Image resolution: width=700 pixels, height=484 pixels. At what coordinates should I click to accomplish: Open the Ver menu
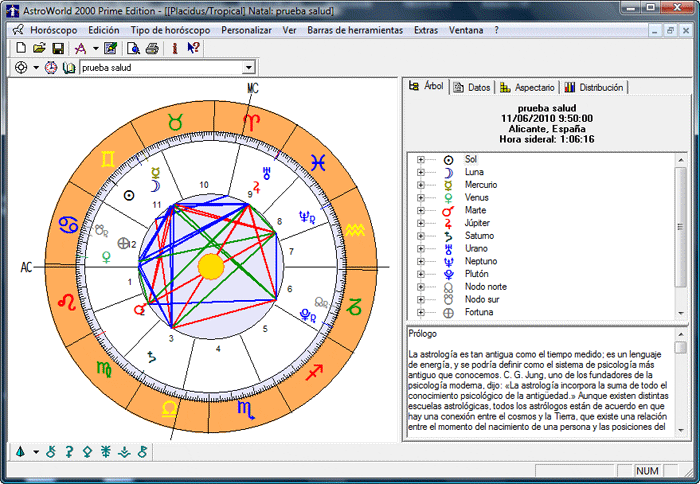289,30
